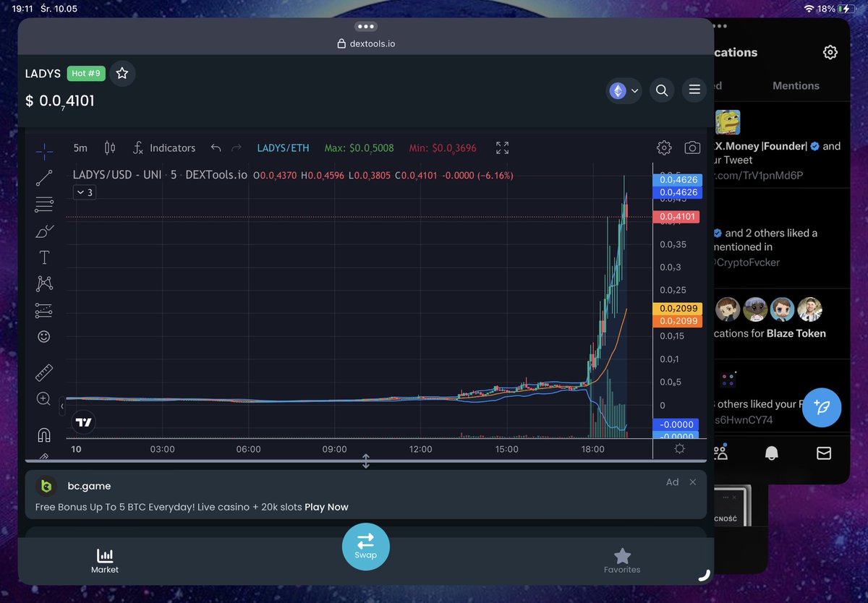Open the Indicators menu
Screen dimensions: 868x603
point(164,147)
